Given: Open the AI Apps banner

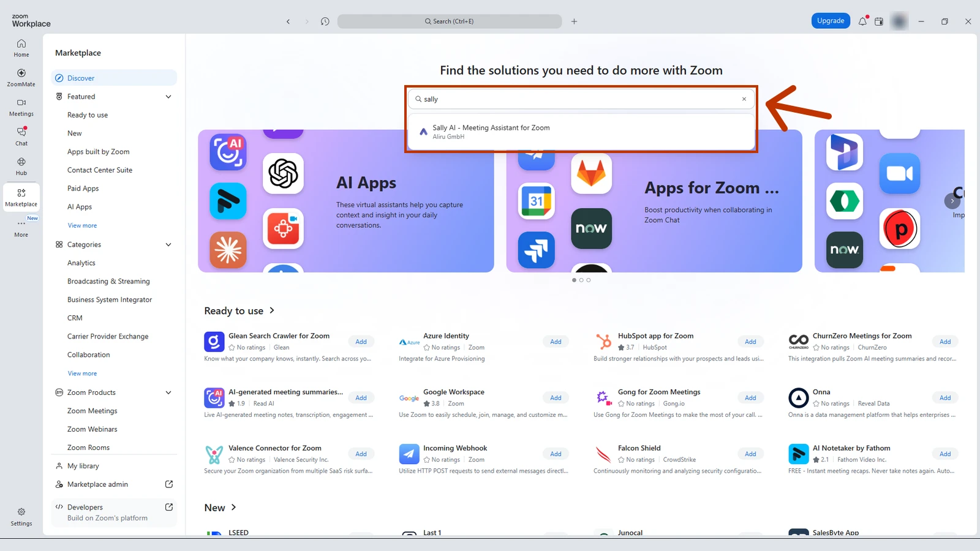Looking at the screenshot, I should point(346,201).
